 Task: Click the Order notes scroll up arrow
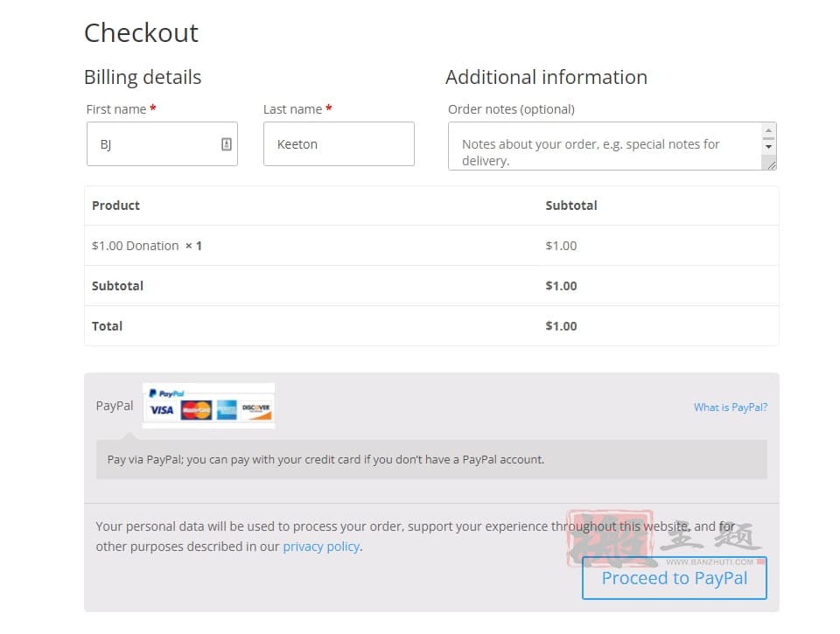click(x=769, y=130)
